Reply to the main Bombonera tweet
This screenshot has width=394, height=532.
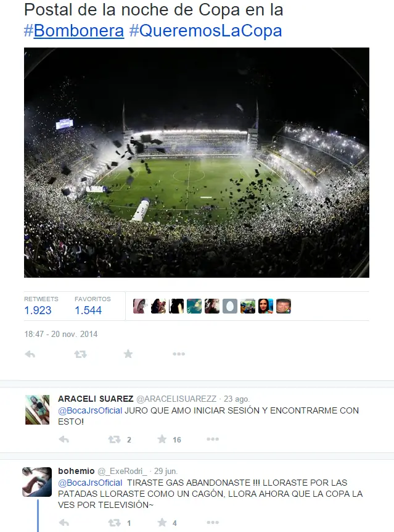30,354
